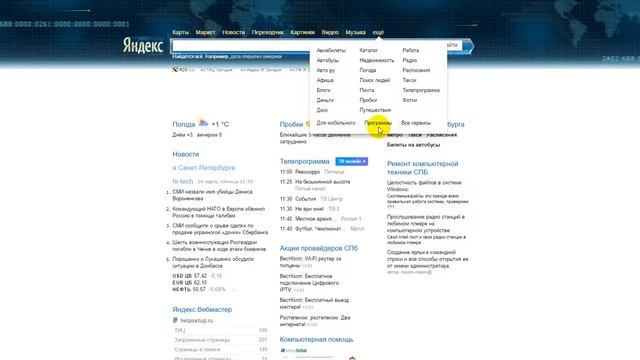Open Для мобильного in the ещё menu
640x360 pixels.
[x=336, y=123]
